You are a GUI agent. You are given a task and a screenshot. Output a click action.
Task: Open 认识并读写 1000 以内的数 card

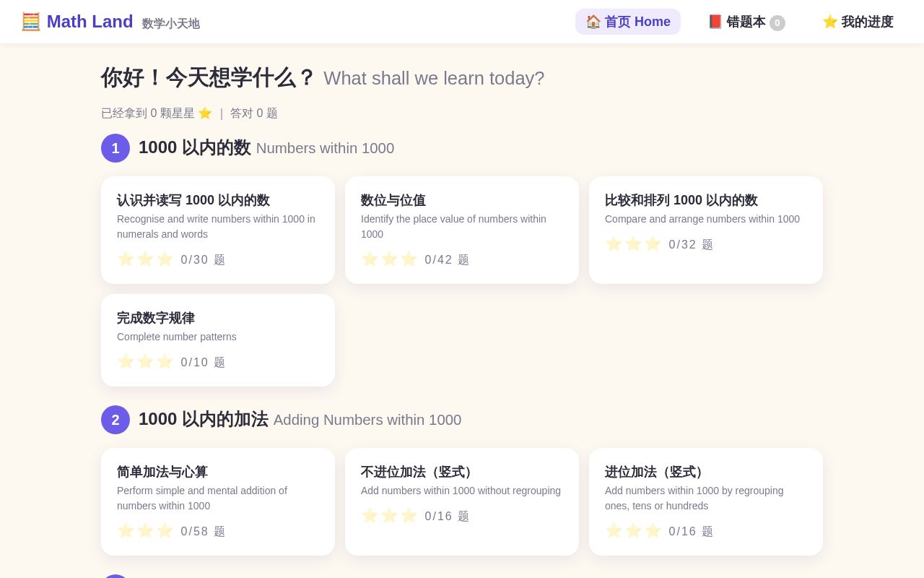tap(218, 230)
